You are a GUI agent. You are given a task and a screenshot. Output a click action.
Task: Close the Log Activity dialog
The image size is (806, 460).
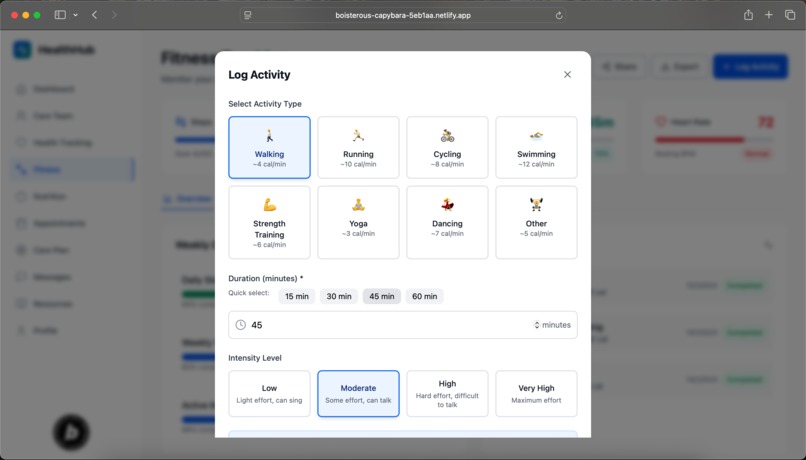(567, 75)
